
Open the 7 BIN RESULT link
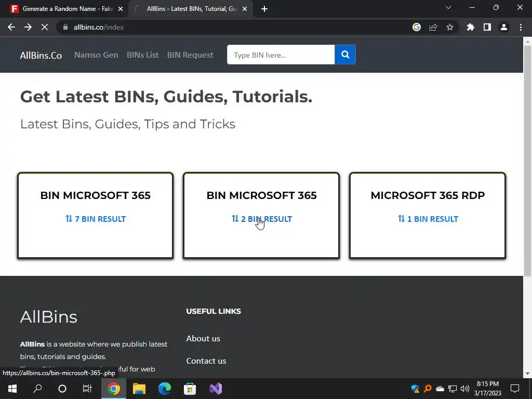[96, 219]
